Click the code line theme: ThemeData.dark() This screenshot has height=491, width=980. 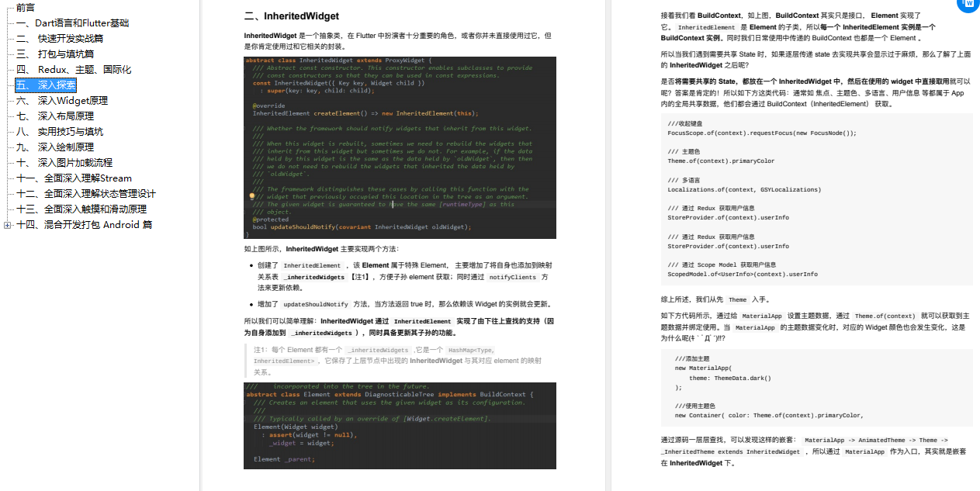coord(729,378)
